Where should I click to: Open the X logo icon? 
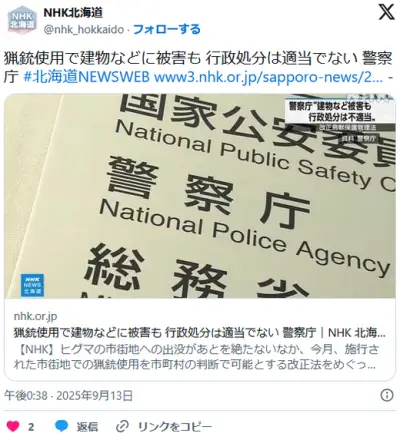[386, 12]
